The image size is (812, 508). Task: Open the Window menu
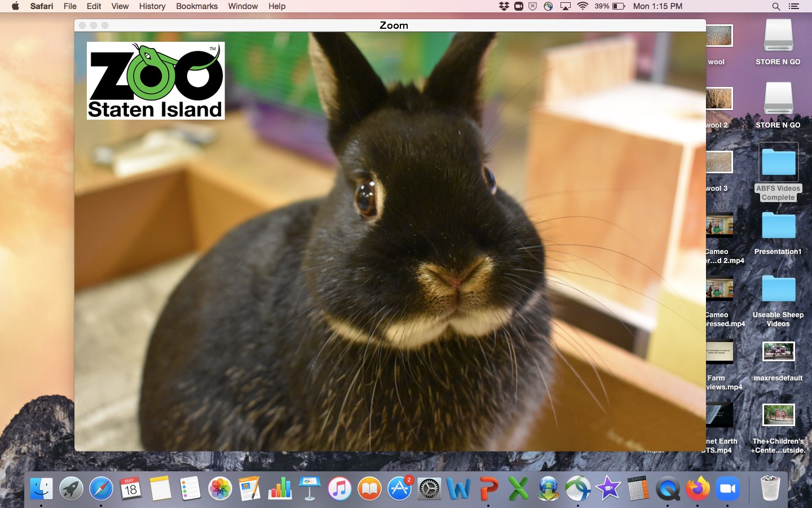(x=243, y=6)
